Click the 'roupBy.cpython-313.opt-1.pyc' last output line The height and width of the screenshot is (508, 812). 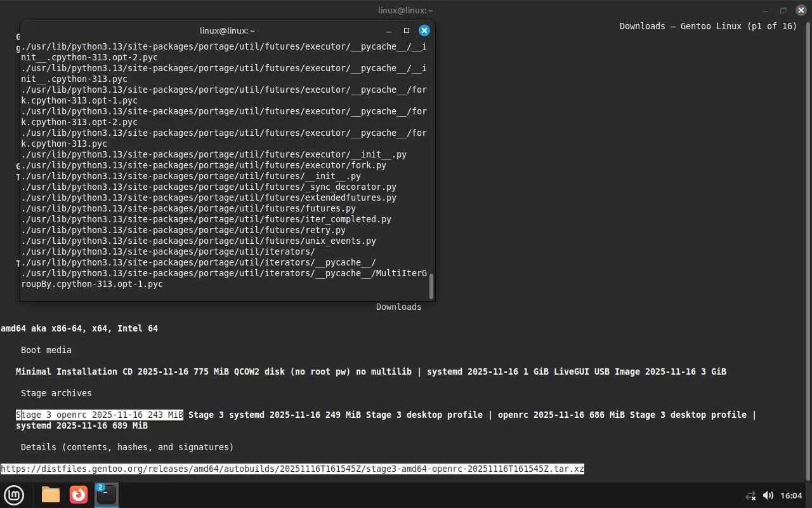[92, 284]
